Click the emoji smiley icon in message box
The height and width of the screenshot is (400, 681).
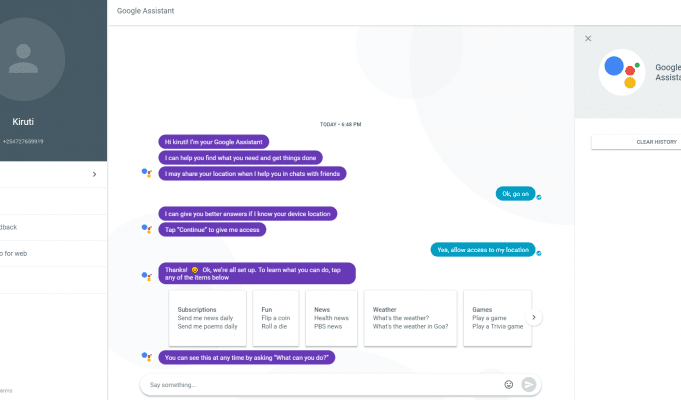tap(509, 384)
